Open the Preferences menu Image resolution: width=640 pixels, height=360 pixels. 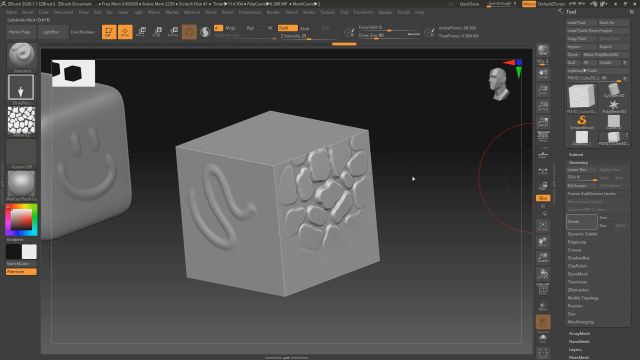point(250,12)
